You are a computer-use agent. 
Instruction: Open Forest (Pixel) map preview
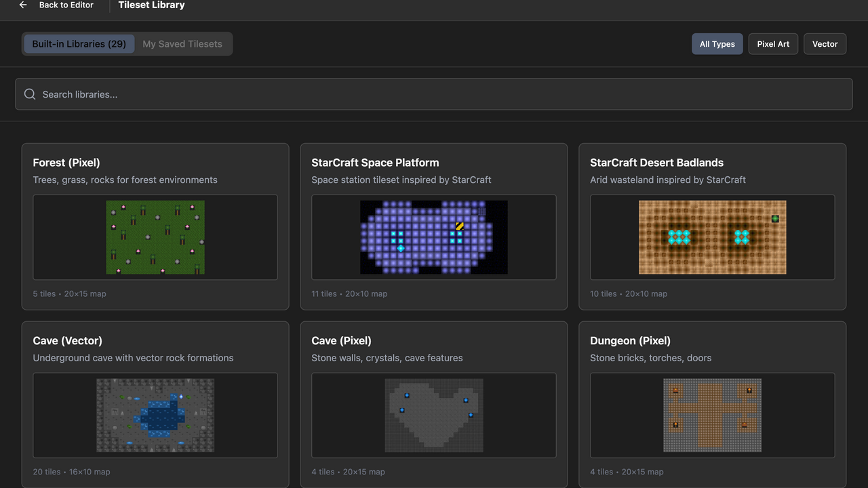[x=155, y=237]
